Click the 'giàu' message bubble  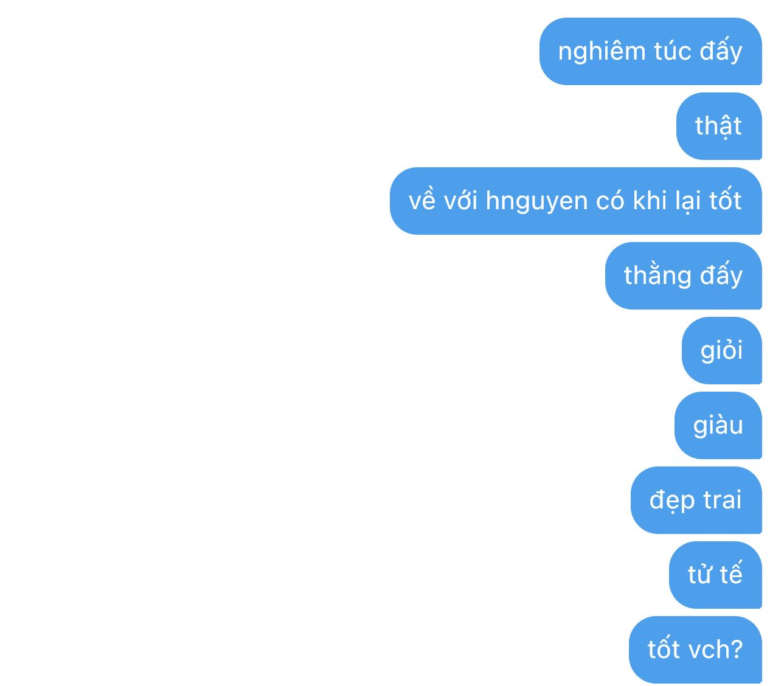tap(718, 425)
